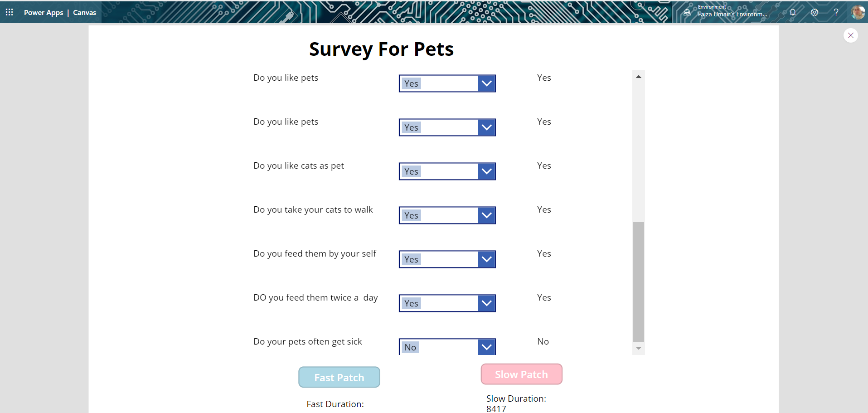Screen dimensions: 868x413
Task: Expand the 'Do you like cats as pet' dropdown
Action: (486, 171)
